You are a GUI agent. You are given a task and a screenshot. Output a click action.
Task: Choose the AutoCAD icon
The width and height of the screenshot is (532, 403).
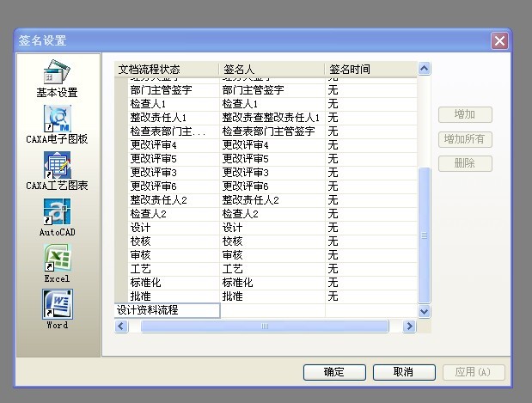pos(57,217)
